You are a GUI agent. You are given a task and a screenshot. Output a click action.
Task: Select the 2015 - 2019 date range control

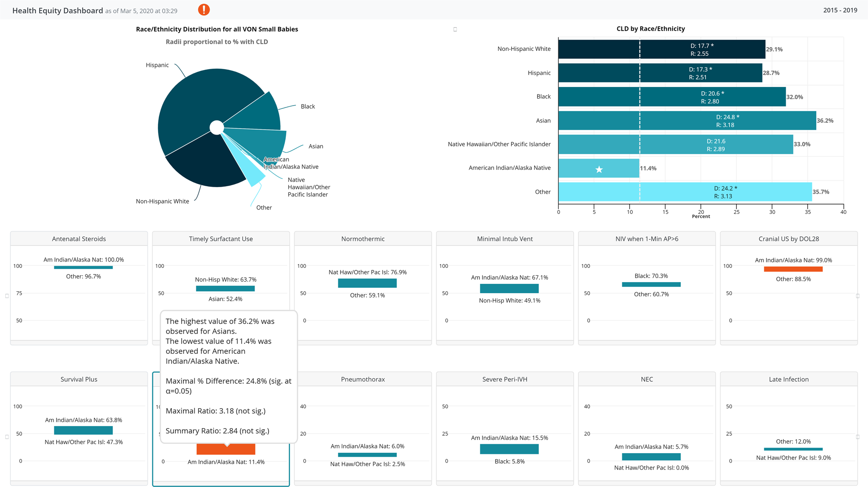840,10
